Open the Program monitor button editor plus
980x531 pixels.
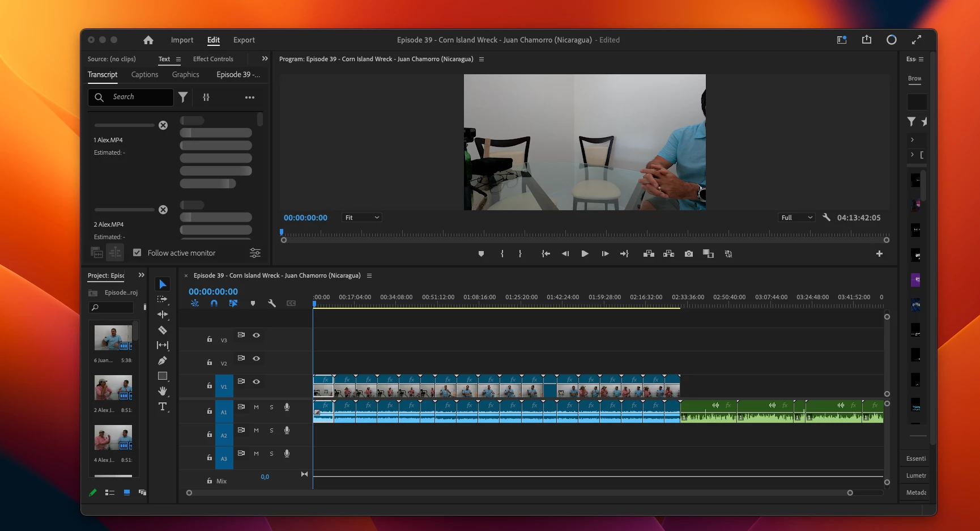tap(879, 254)
